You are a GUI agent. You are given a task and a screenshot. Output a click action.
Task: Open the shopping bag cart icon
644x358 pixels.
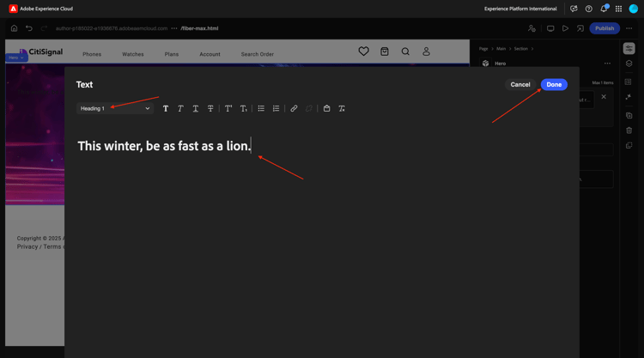pos(385,52)
